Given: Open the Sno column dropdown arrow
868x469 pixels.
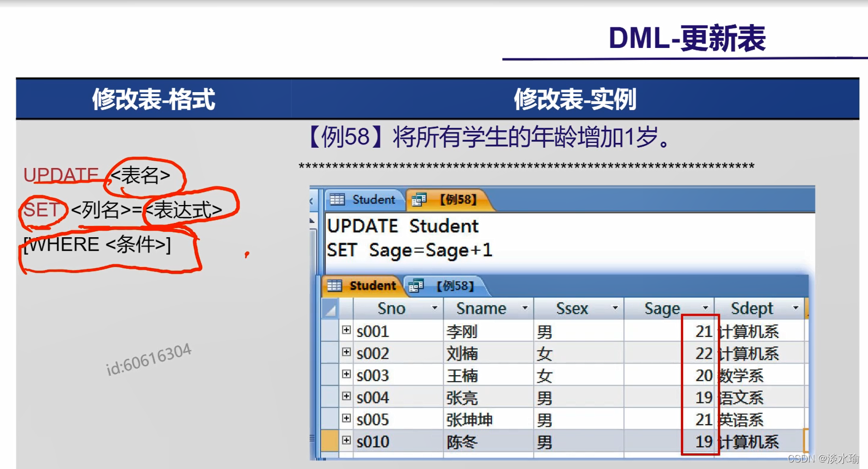Looking at the screenshot, I should (x=435, y=308).
